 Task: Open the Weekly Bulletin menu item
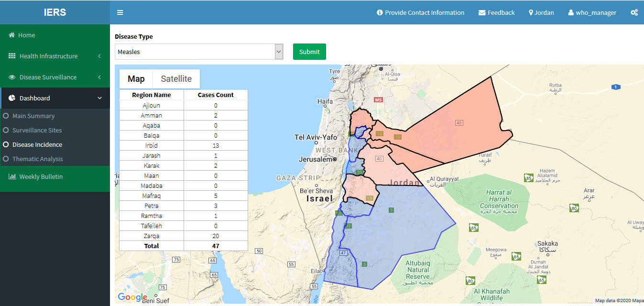click(x=55, y=176)
